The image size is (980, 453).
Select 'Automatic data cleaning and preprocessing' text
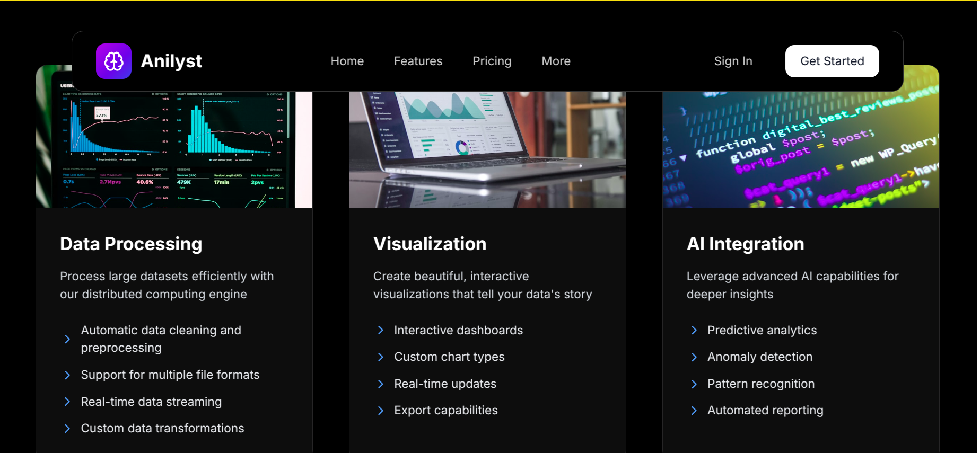coord(161,339)
